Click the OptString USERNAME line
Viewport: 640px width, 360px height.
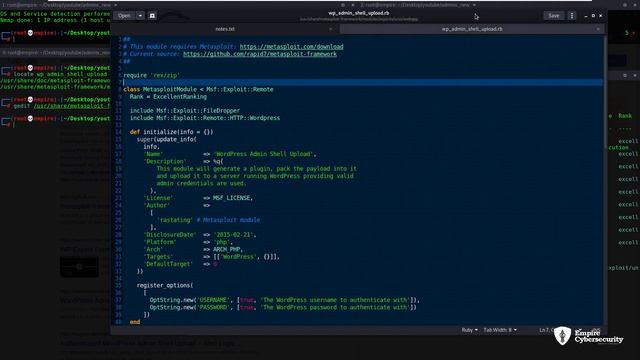[x=284, y=300]
